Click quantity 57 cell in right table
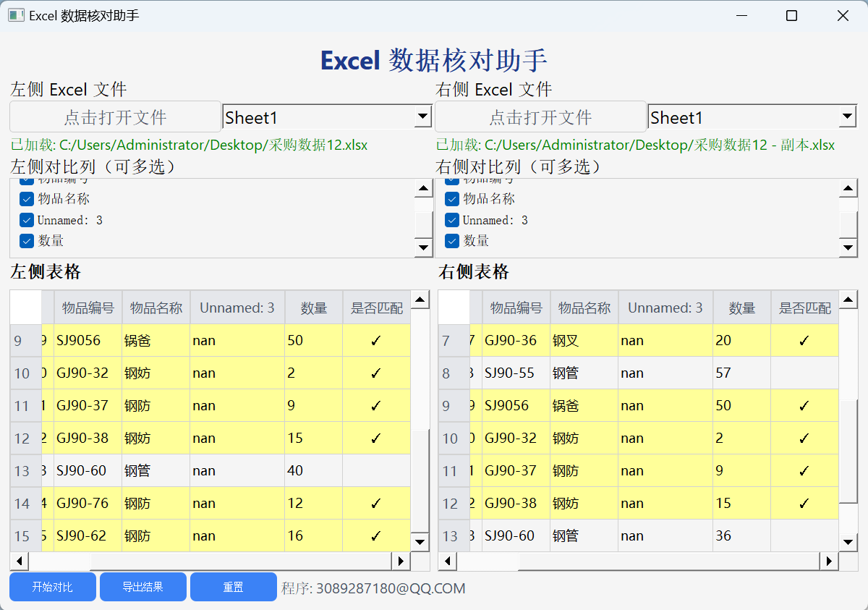Screen dimensions: 868x610 742,373
